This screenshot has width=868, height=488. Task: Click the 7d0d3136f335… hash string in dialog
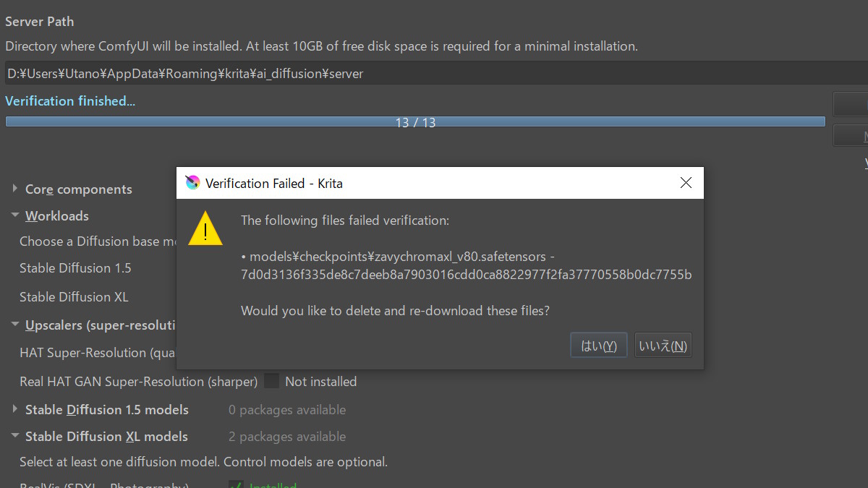467,275
